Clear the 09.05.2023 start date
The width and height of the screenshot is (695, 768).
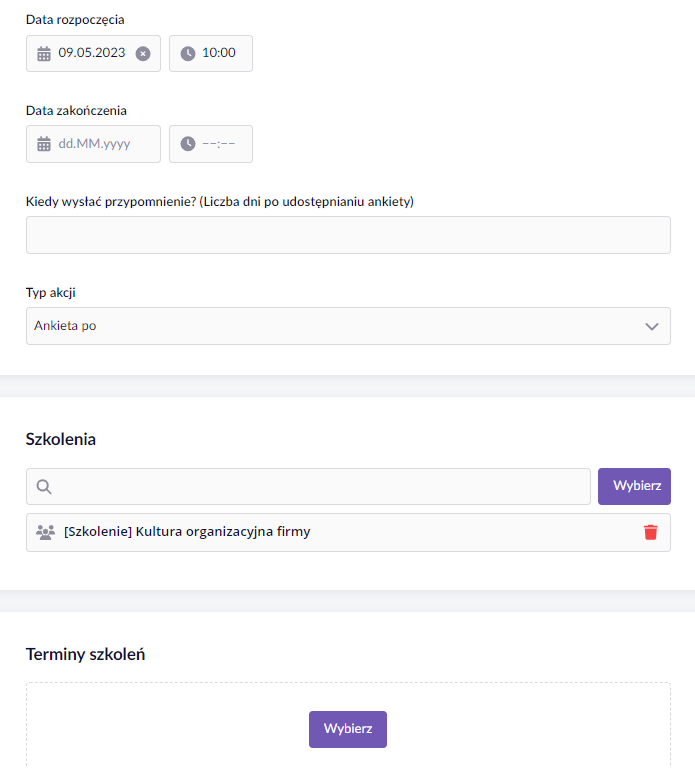coord(143,53)
